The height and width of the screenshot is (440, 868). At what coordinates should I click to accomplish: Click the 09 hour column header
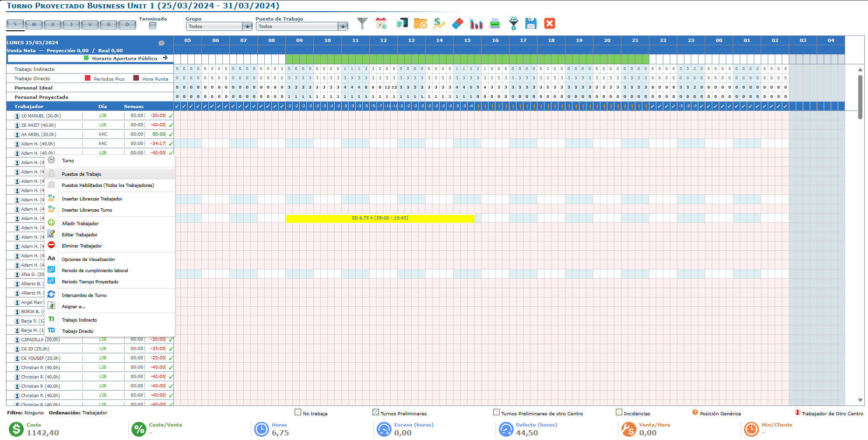299,41
